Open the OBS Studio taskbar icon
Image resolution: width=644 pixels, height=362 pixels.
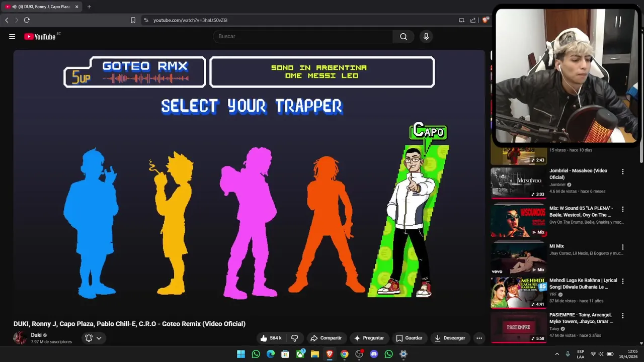[x=359, y=354]
